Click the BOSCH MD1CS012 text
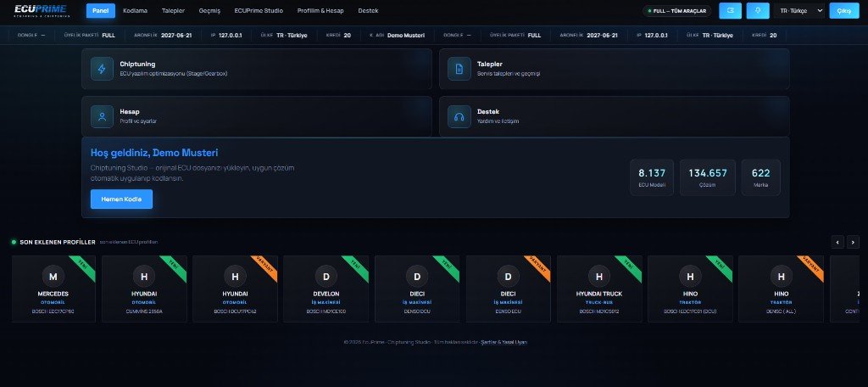 599,311
